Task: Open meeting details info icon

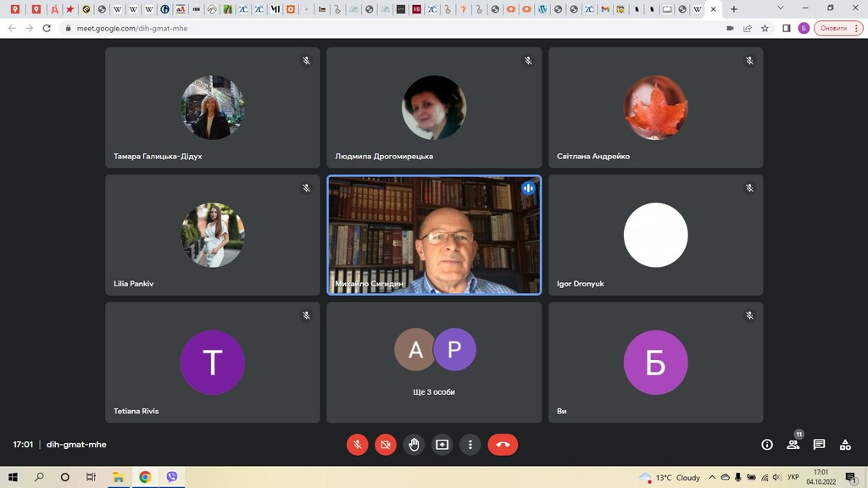Action: tap(767, 445)
